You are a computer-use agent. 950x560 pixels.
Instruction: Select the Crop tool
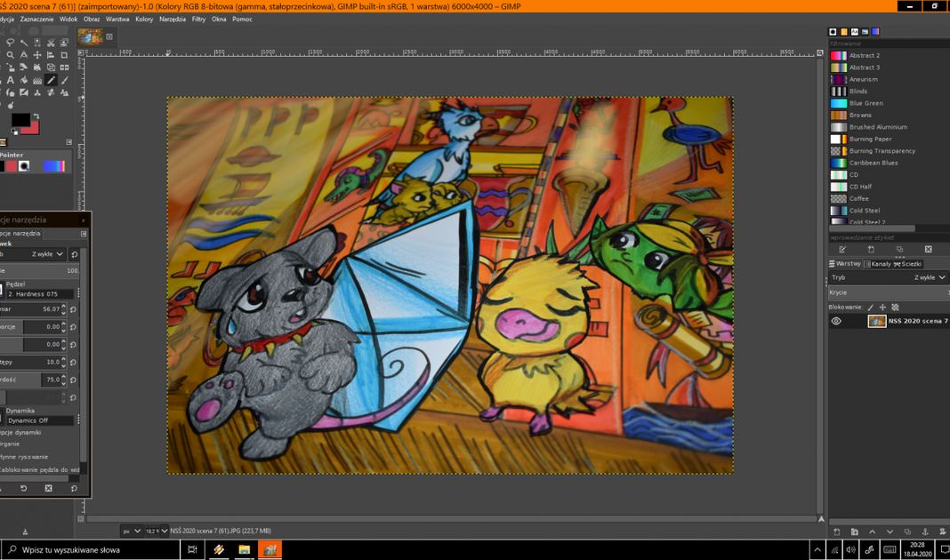[64, 55]
